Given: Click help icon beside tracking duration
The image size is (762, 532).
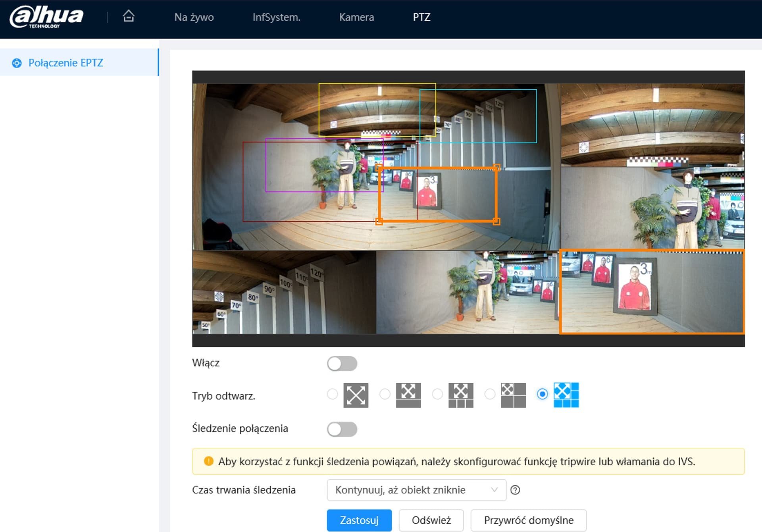Looking at the screenshot, I should 515,490.
